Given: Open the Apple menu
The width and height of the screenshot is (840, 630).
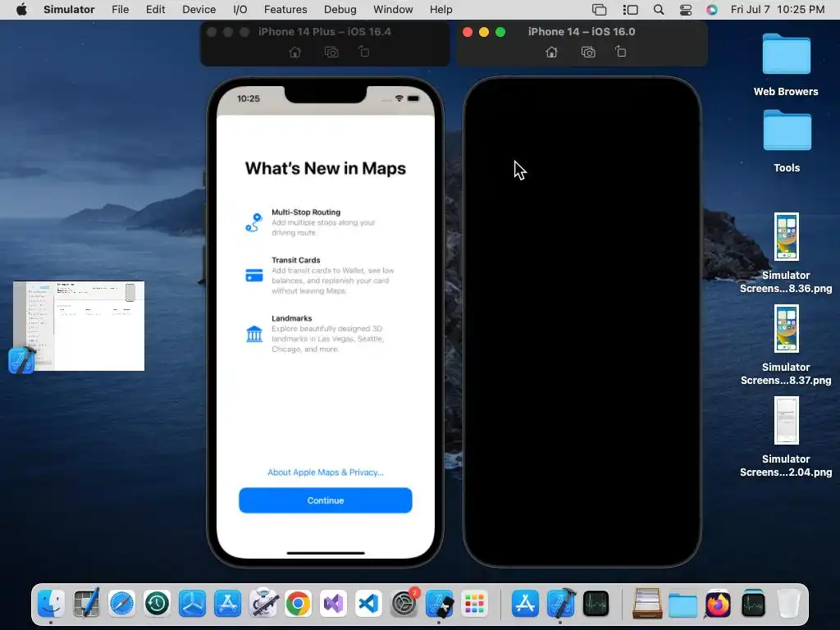Looking at the screenshot, I should pyautogui.click(x=21, y=10).
